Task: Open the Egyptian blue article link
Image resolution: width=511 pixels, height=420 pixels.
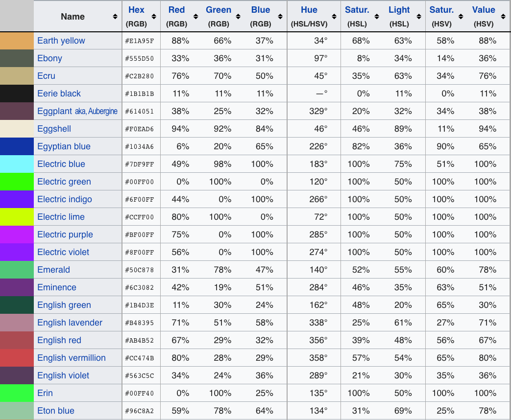Action: pyautogui.click(x=64, y=146)
